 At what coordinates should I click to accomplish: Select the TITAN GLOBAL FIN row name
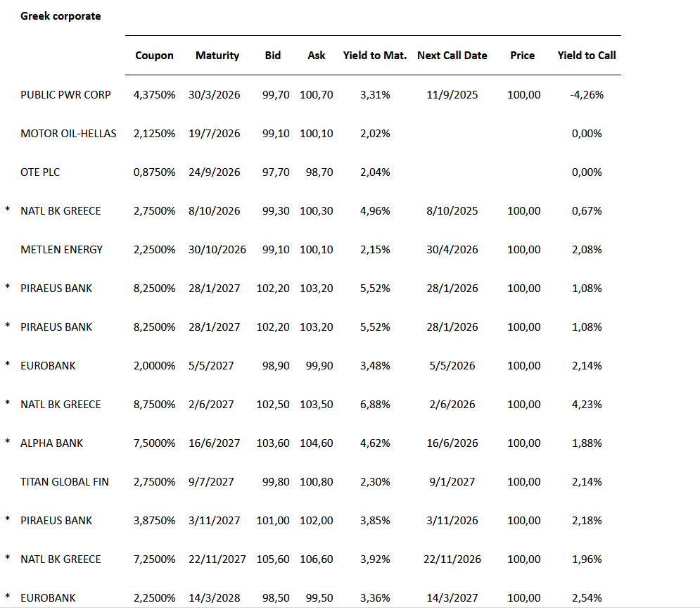pyautogui.click(x=65, y=482)
